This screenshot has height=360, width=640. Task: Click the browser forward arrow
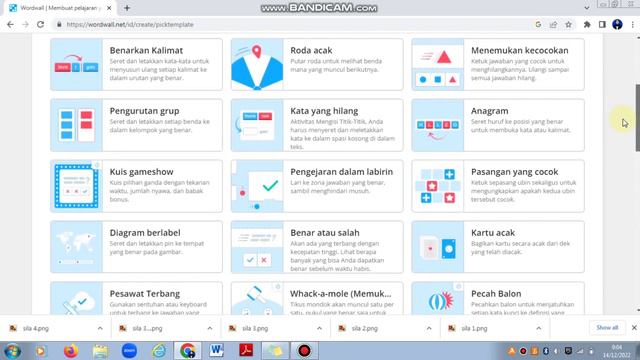tap(25, 24)
